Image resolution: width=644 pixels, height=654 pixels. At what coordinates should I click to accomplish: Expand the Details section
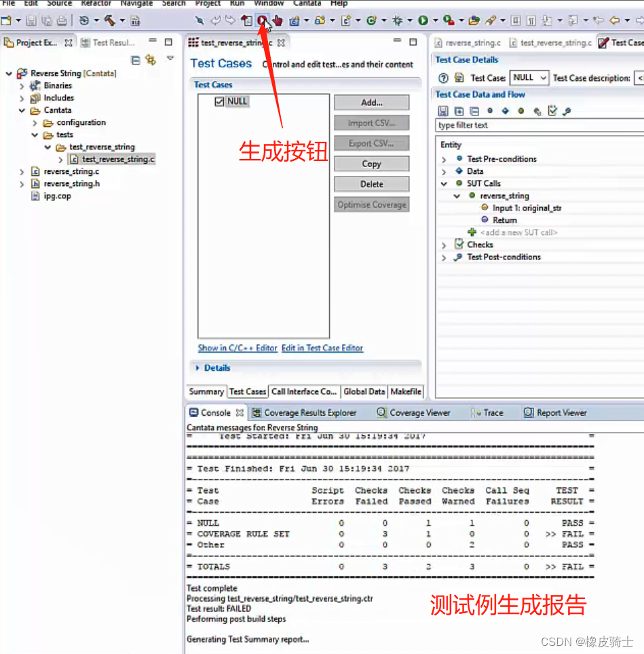tap(197, 368)
